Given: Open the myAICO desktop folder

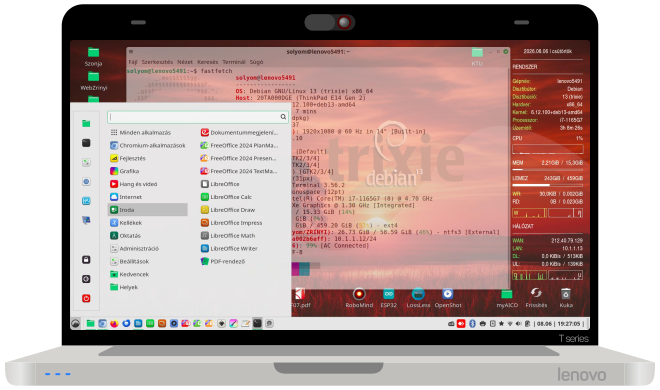Looking at the screenshot, I should pyautogui.click(x=507, y=298).
